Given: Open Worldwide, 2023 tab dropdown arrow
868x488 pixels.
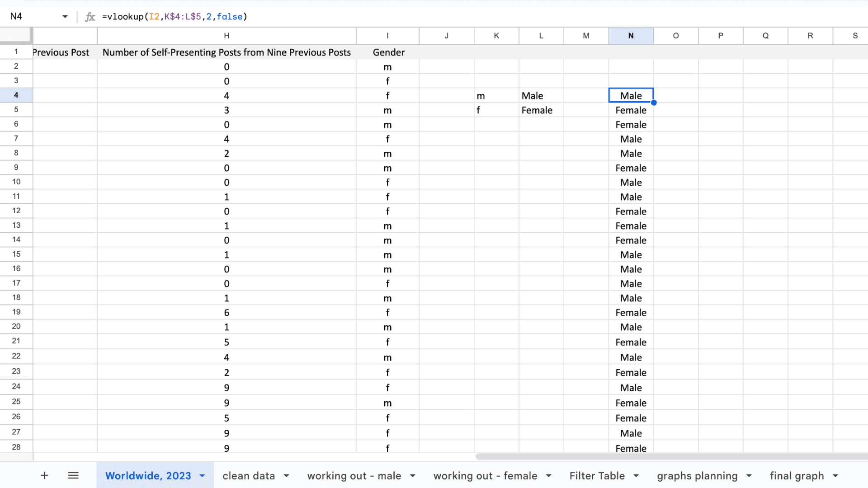Looking at the screenshot, I should point(202,476).
